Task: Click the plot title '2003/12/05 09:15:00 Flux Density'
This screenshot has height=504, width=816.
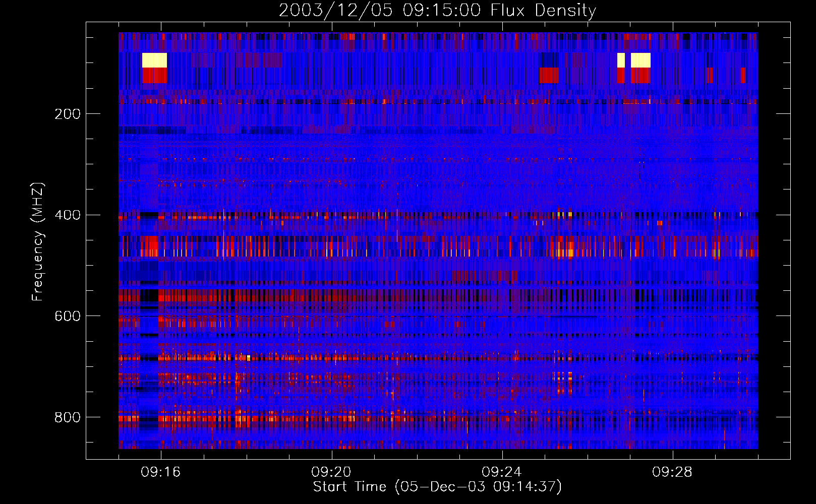Action: [437, 10]
